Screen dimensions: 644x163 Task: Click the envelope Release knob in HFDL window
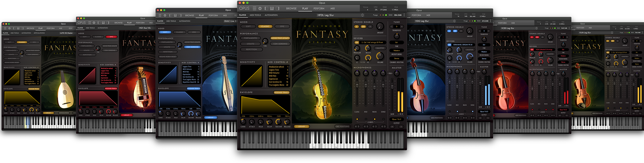coord(287,122)
